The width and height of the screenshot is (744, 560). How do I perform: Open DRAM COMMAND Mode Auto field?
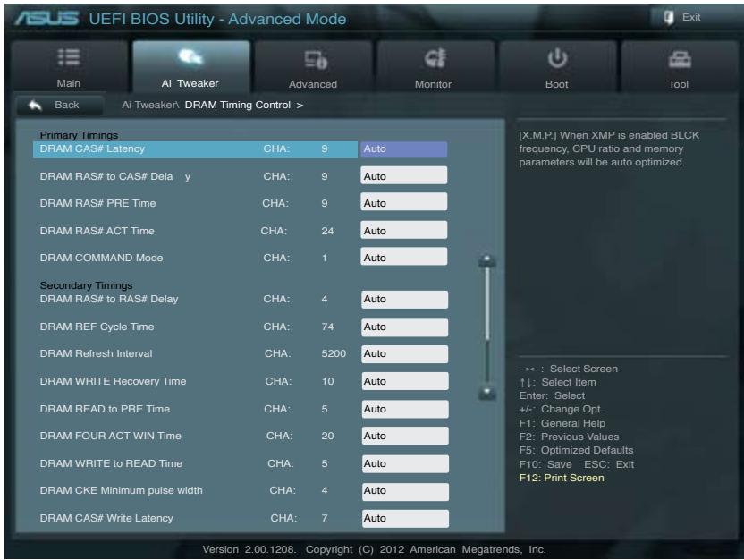[403, 257]
